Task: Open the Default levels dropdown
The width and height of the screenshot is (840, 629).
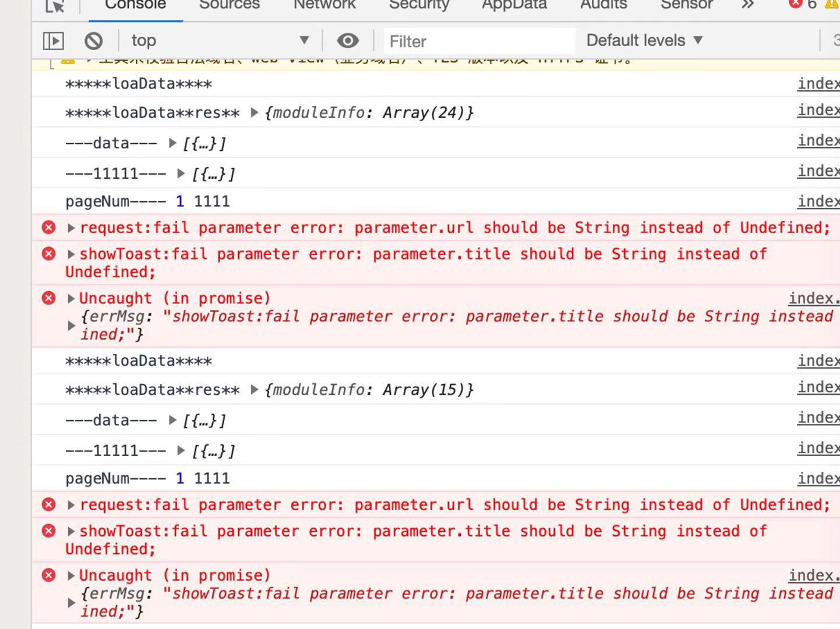Action: tap(644, 41)
